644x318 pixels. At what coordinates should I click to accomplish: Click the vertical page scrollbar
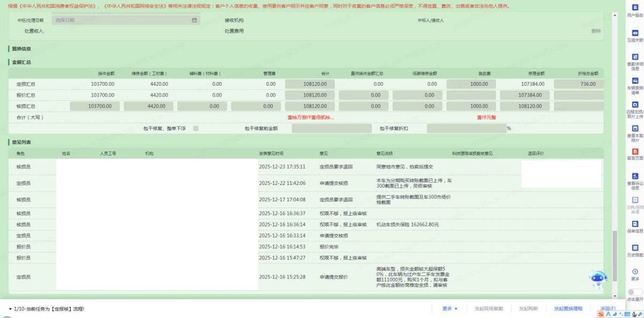(614, 252)
